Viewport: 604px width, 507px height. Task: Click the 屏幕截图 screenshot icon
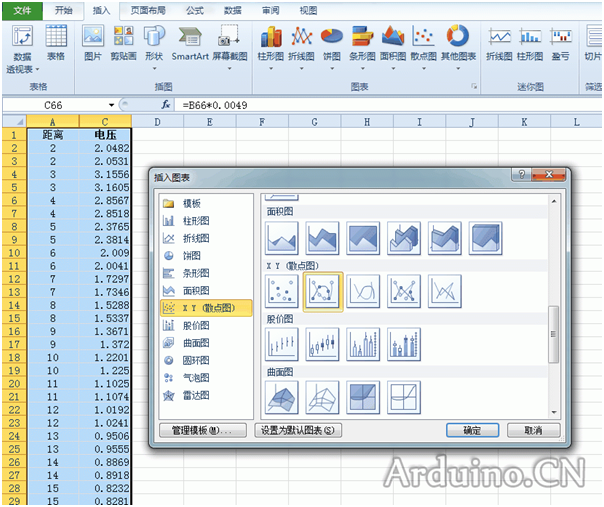pos(233,45)
